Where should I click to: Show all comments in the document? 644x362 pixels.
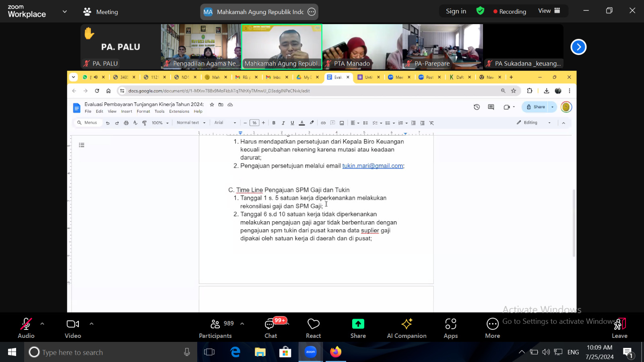point(491,107)
